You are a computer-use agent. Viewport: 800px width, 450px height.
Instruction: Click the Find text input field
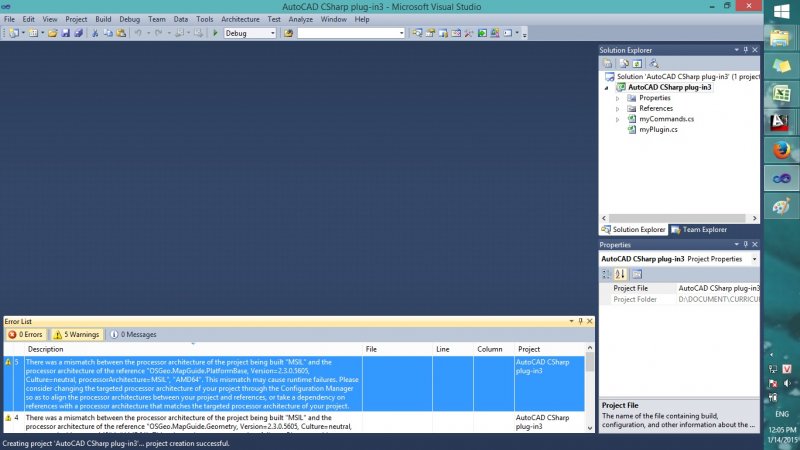[x=347, y=33]
